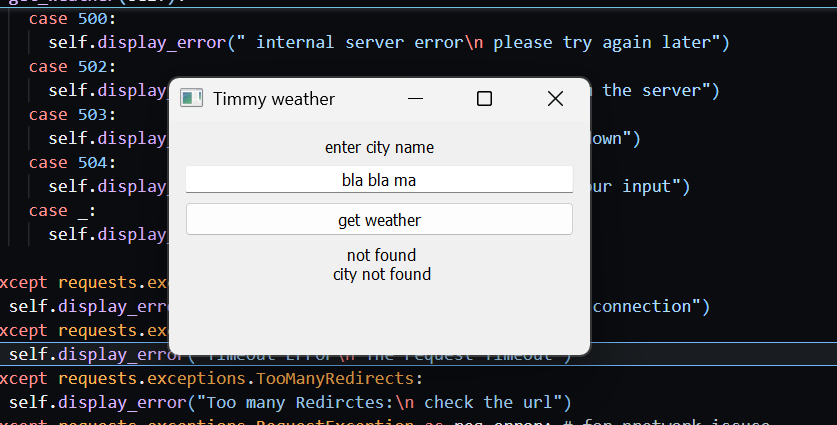The width and height of the screenshot is (837, 425).
Task: Click 'case 500:' in the code editor
Action: click(72, 19)
